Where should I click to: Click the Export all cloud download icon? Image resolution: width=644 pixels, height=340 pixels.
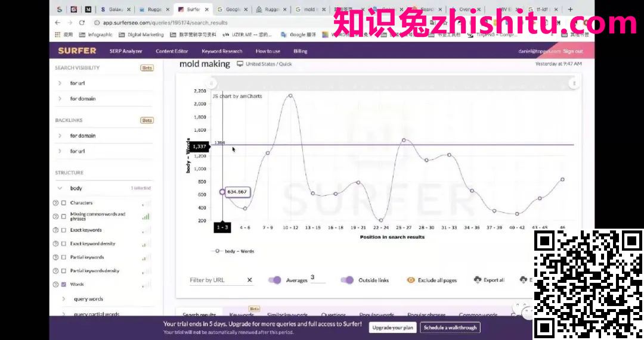pos(477,280)
